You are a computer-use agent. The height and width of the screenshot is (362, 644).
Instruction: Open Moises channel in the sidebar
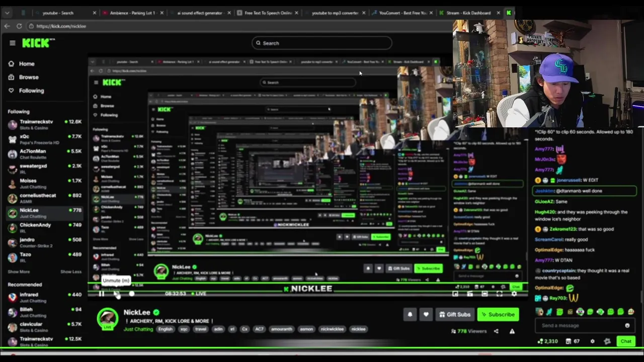coord(44,184)
